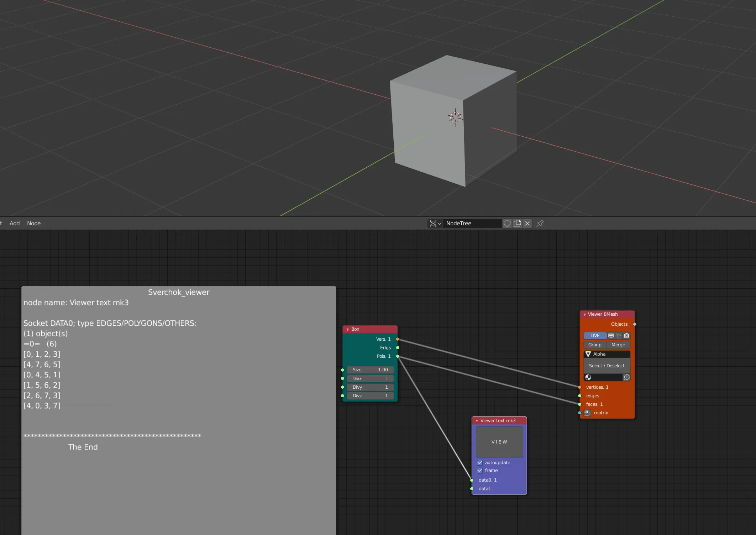This screenshot has width=756, height=535.
Task: Click the Size value slider field
Action: [370, 370]
